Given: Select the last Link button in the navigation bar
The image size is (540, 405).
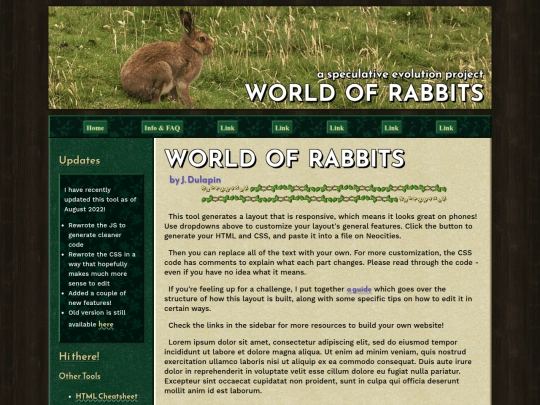Looking at the screenshot, I should coord(446,128).
